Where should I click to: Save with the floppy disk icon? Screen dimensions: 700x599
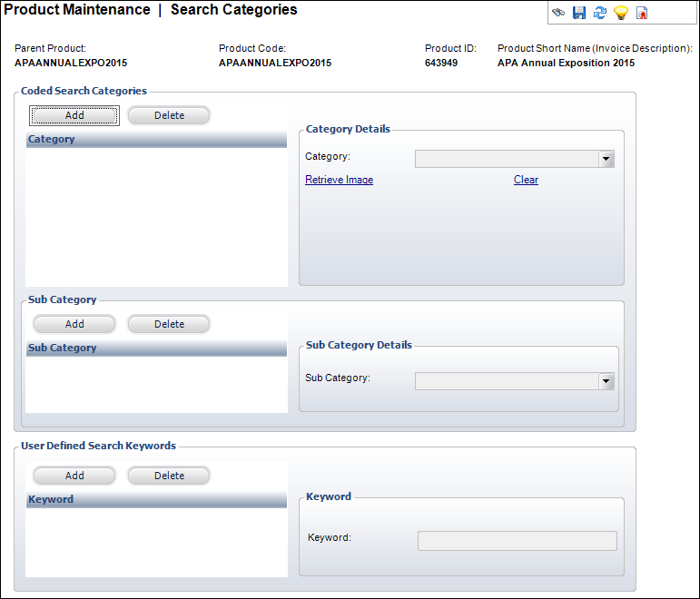(x=579, y=13)
